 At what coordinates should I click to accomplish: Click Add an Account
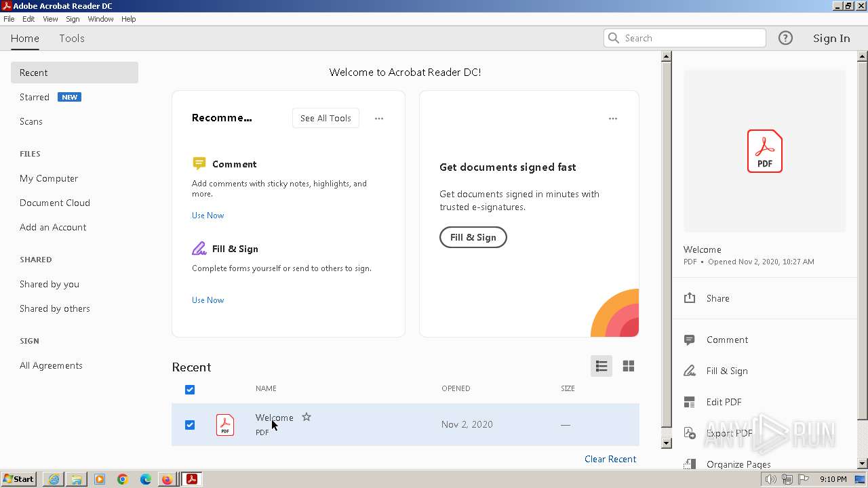(53, 227)
